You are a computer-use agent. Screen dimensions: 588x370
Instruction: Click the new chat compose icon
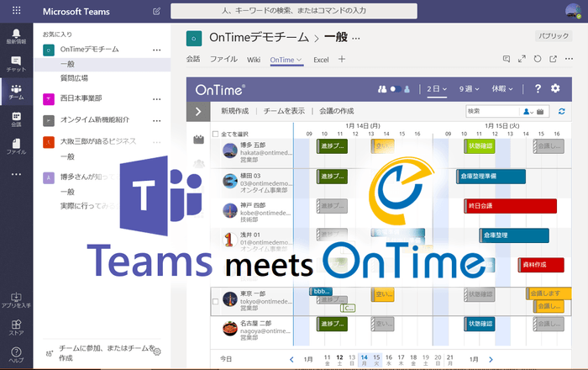point(157,12)
